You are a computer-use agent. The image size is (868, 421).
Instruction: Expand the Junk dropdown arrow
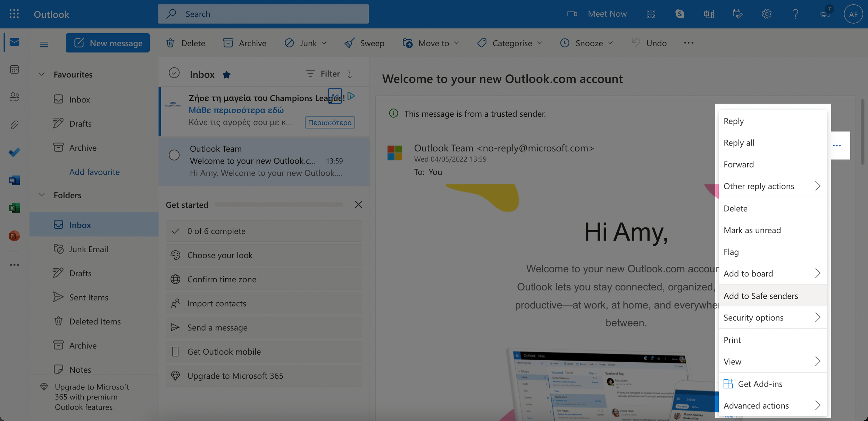pyautogui.click(x=324, y=43)
